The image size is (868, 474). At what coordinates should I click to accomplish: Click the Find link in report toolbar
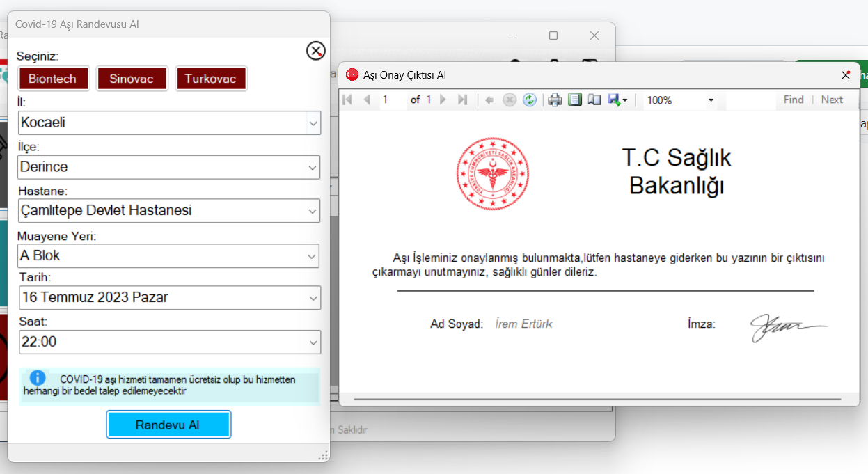794,100
